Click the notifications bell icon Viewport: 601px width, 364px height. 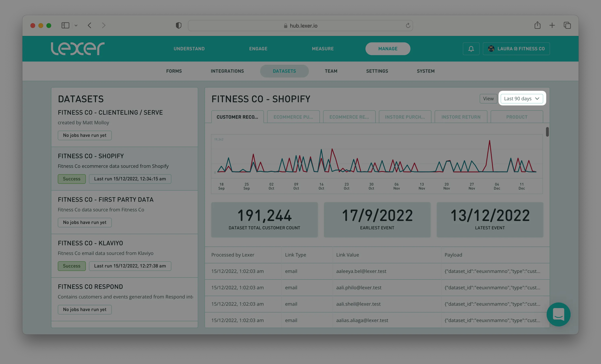471,49
